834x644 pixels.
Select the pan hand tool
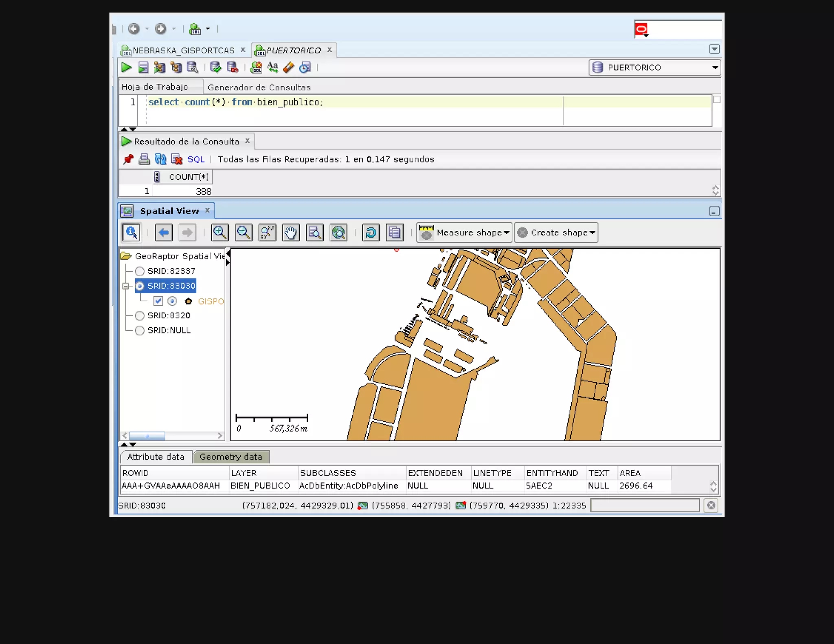[291, 233]
